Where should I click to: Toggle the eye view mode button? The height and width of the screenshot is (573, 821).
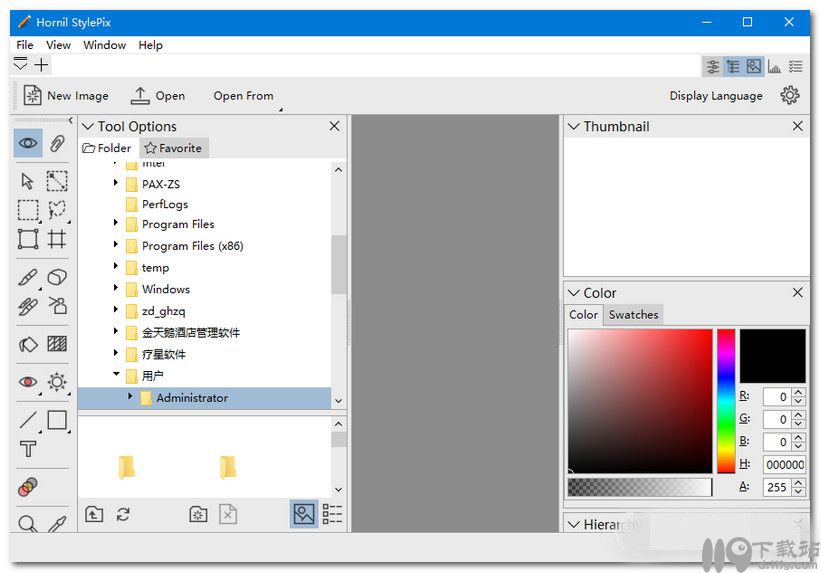(28, 143)
